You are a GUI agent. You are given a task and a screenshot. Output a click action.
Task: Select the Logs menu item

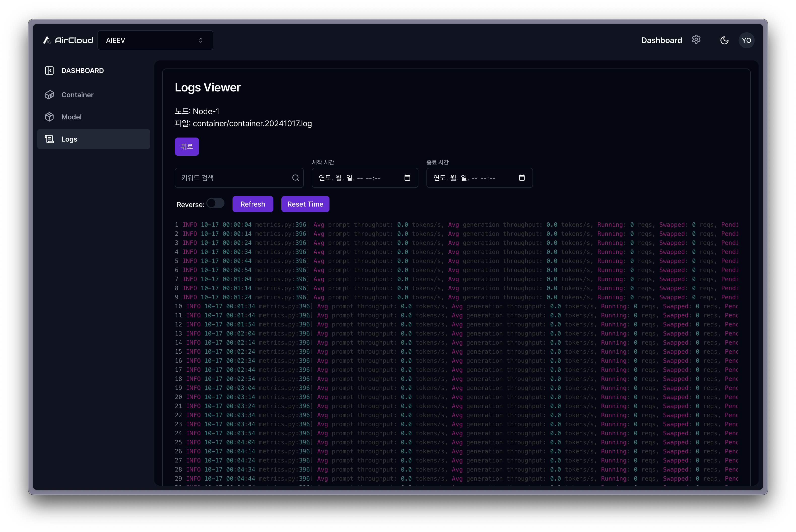(x=94, y=139)
